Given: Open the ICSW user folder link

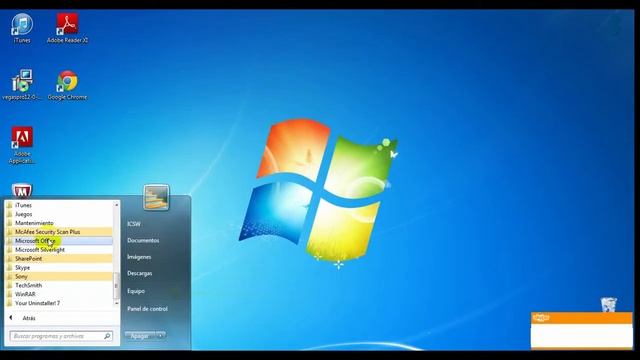Looking at the screenshot, I should click(134, 224).
